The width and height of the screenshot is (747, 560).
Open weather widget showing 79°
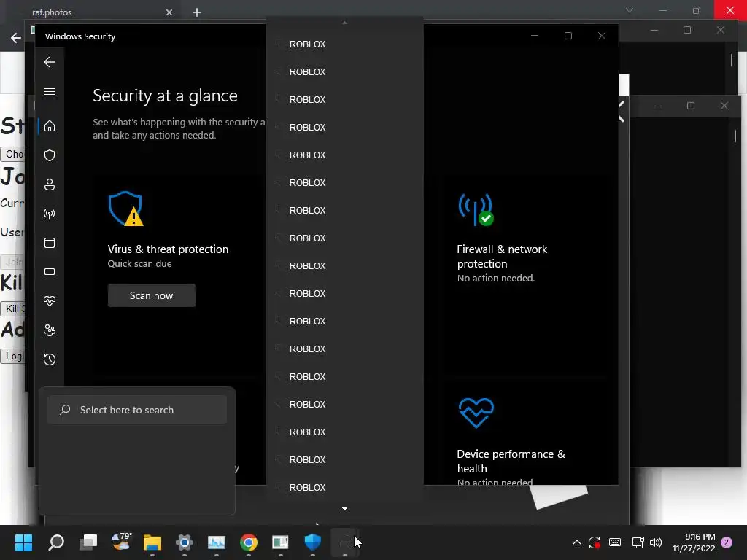[x=121, y=542]
